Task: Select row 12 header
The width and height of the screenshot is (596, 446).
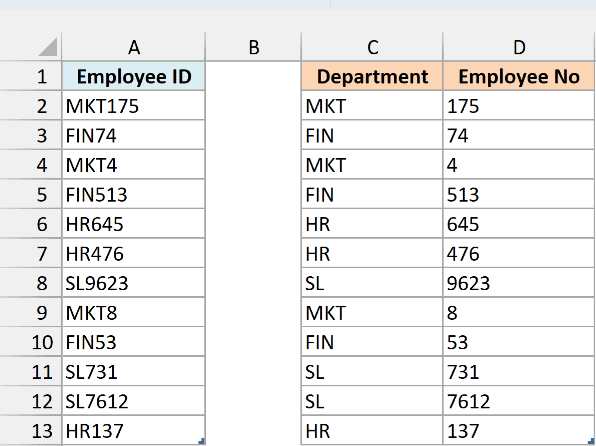Action: coord(30,401)
